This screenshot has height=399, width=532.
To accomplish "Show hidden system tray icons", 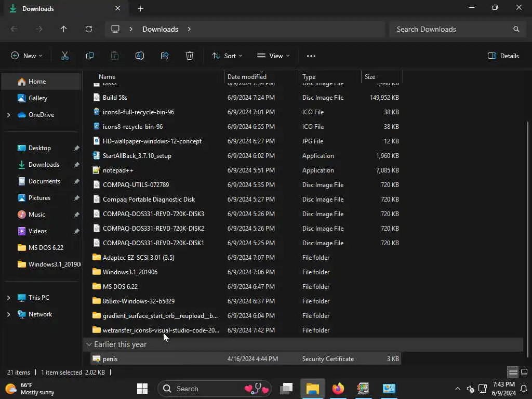I will tap(457, 389).
